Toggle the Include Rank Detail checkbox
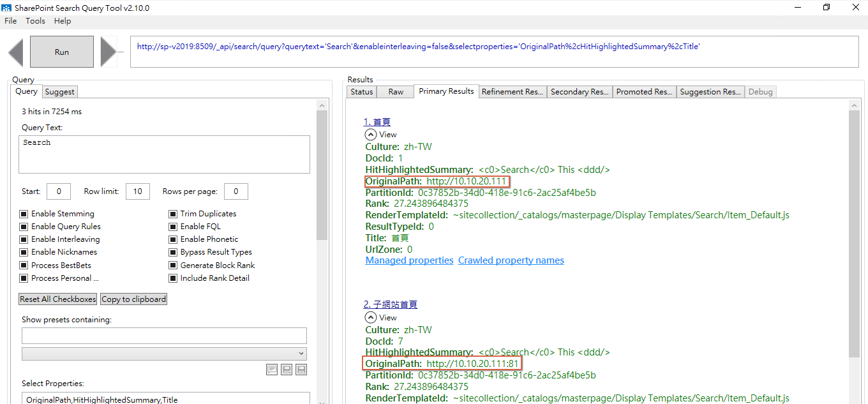 pyautogui.click(x=173, y=278)
